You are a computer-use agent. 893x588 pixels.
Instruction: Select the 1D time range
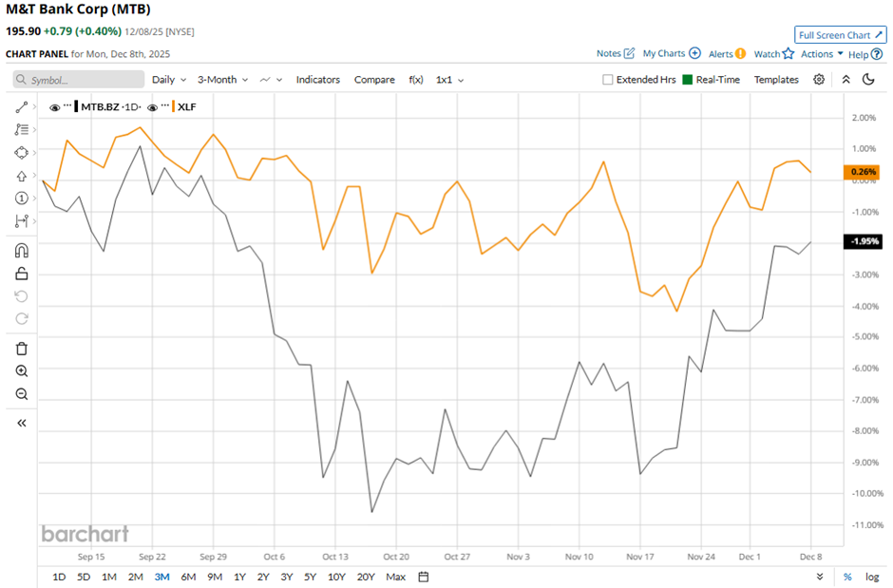pyautogui.click(x=59, y=577)
